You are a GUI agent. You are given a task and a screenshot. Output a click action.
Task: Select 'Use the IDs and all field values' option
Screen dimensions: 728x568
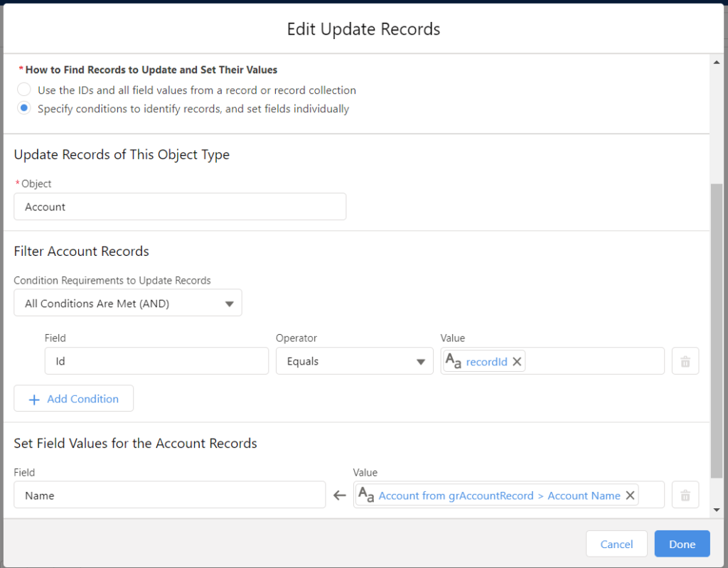click(x=24, y=90)
